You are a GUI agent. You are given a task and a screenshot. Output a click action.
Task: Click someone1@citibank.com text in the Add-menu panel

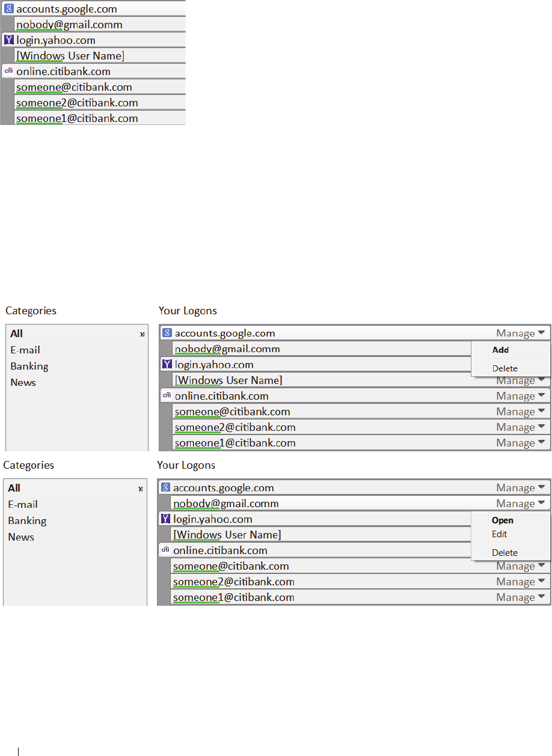pos(235,443)
